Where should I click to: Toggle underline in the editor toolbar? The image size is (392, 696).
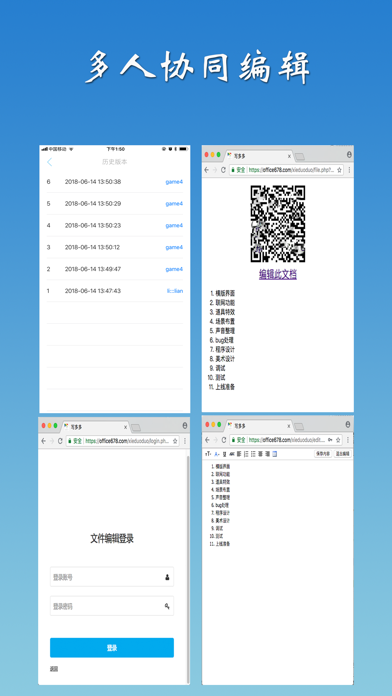pos(224,454)
